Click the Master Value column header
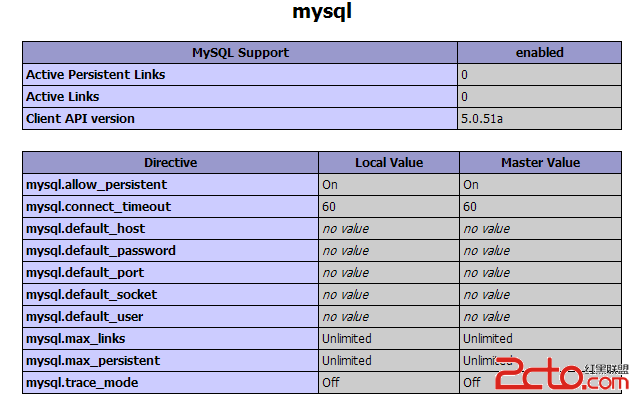Viewport: 632px width, 400px height. coord(541,162)
